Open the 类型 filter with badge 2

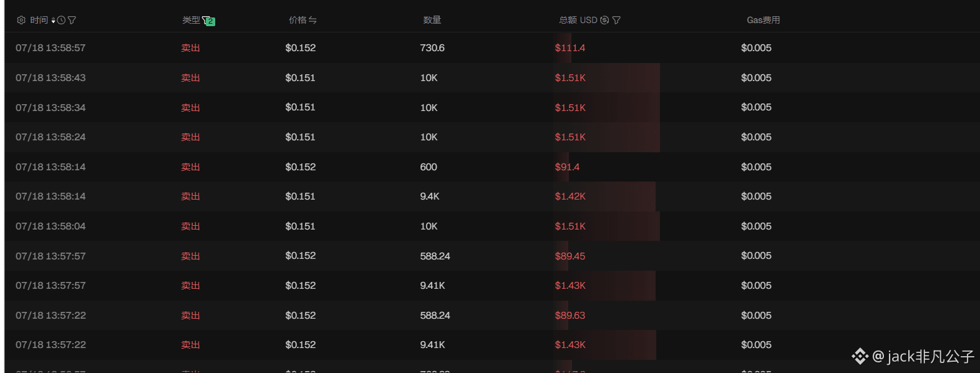208,21
